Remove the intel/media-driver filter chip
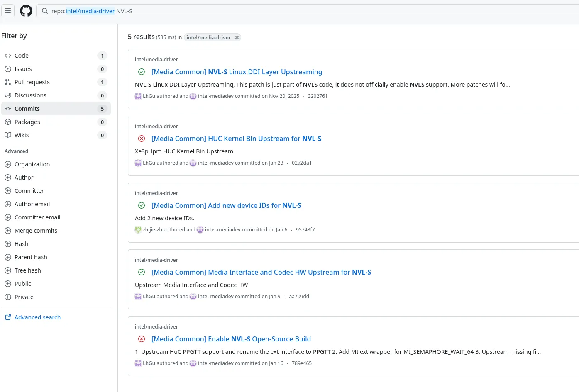Screen dimensions: 579x392 coord(237,37)
